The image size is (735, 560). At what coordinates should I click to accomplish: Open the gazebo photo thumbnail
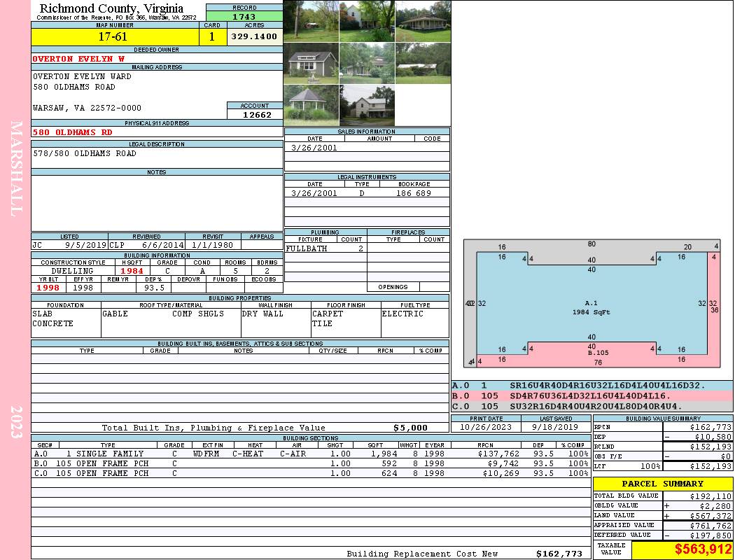point(311,105)
